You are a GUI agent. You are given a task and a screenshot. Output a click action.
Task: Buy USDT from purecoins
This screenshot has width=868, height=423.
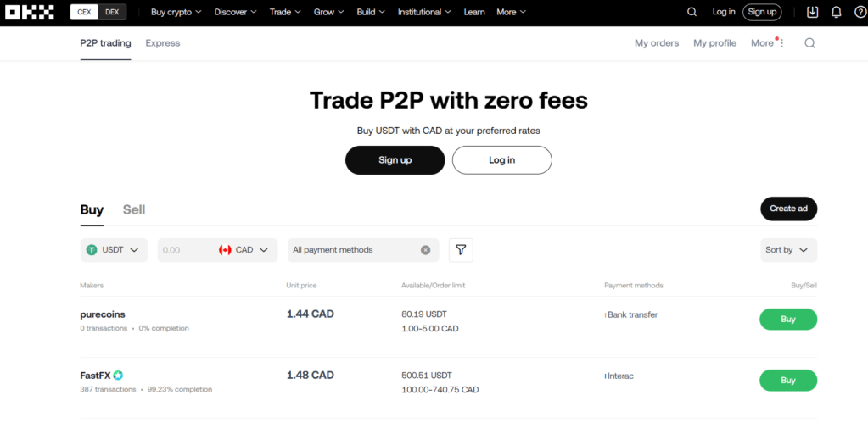point(787,320)
